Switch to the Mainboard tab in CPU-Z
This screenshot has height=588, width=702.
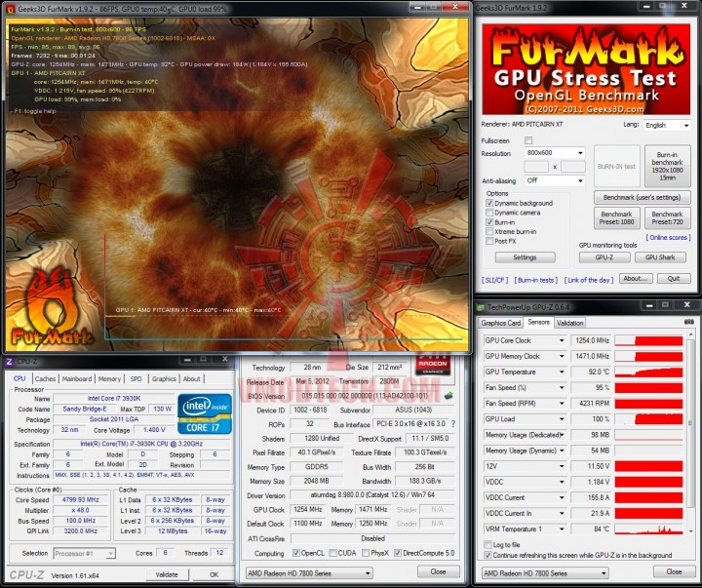(77, 379)
